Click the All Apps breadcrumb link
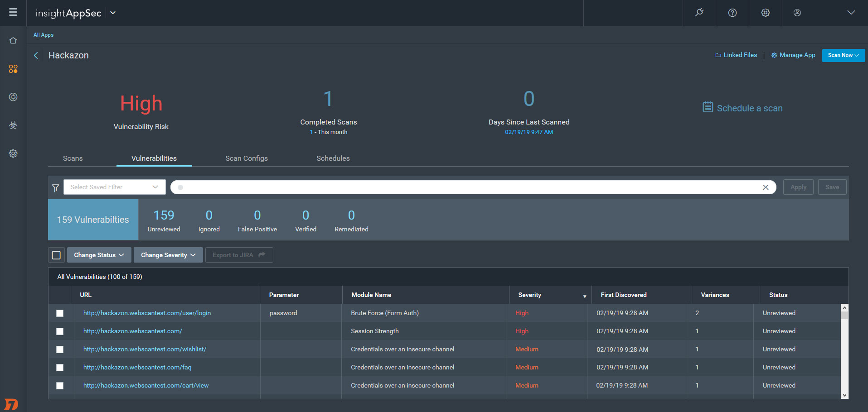This screenshot has height=412, width=868. tap(44, 35)
